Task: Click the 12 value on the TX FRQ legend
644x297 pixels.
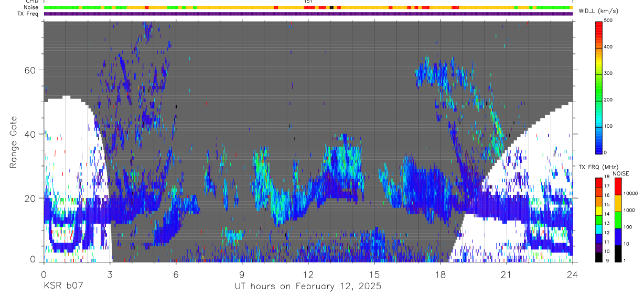Action: click(x=607, y=233)
